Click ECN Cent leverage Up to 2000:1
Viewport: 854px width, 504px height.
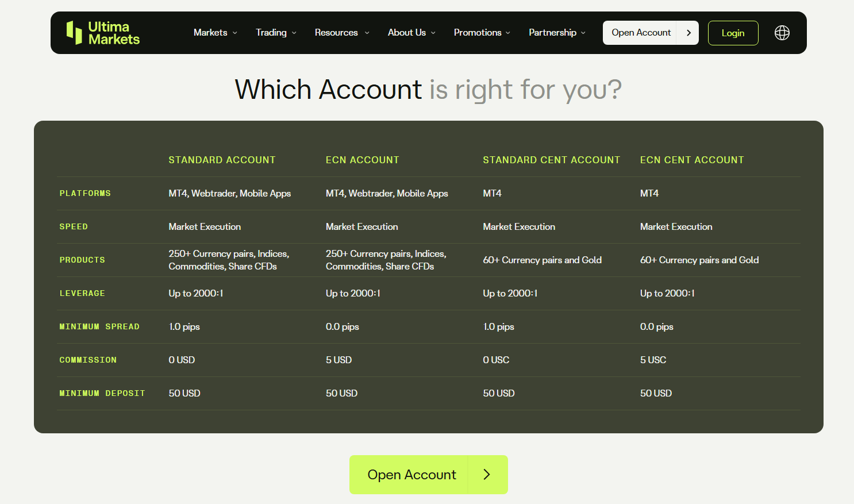(x=667, y=293)
